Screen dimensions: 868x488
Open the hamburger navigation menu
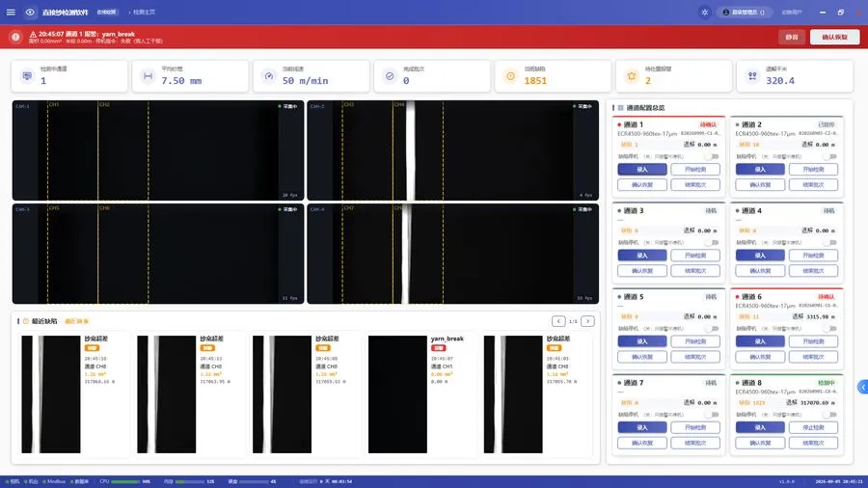(x=11, y=13)
